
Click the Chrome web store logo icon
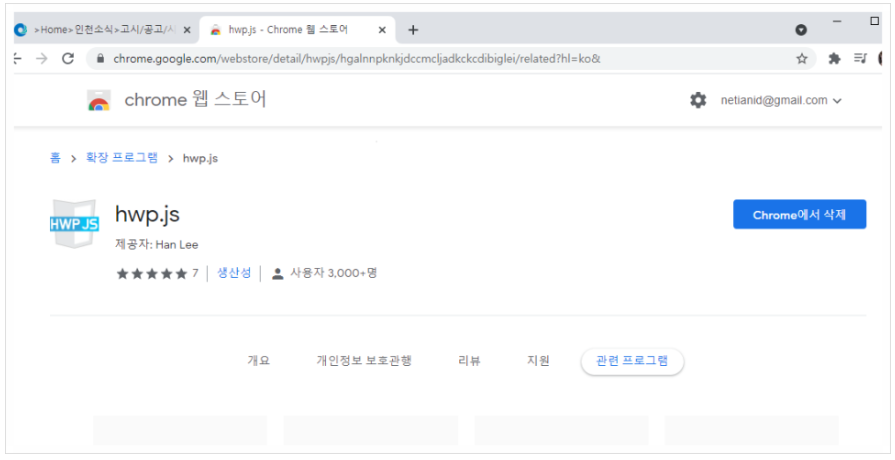(99, 100)
